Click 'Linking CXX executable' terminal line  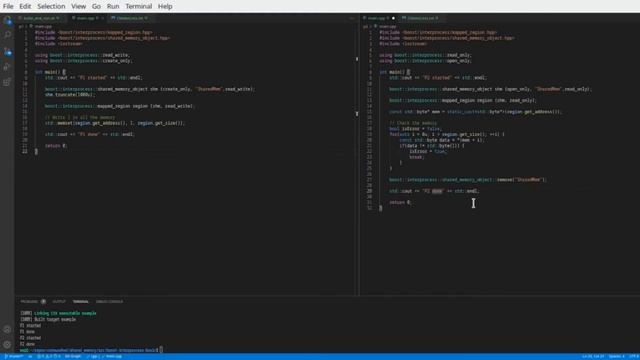click(58, 313)
